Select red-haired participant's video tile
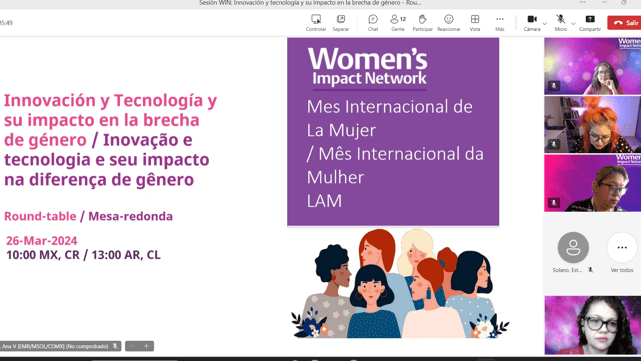Screen dimensions: 641x361 click(592, 125)
